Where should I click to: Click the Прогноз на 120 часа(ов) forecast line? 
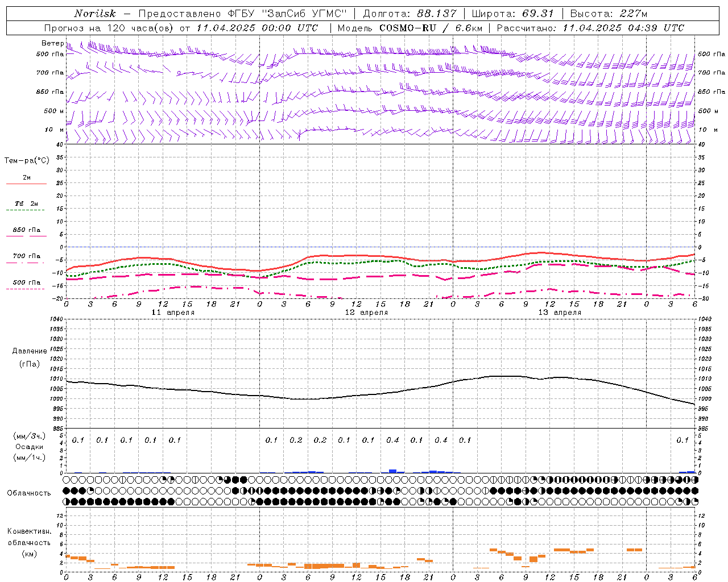point(181,28)
